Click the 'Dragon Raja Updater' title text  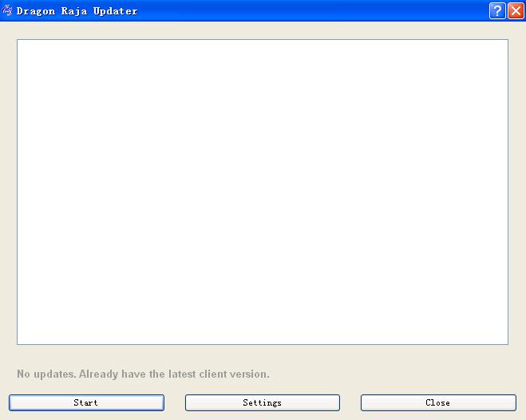[77, 11]
